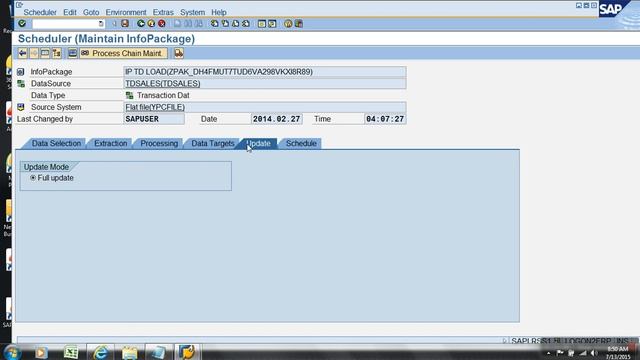
Task: Switch to the Processing tab
Action: (159, 144)
